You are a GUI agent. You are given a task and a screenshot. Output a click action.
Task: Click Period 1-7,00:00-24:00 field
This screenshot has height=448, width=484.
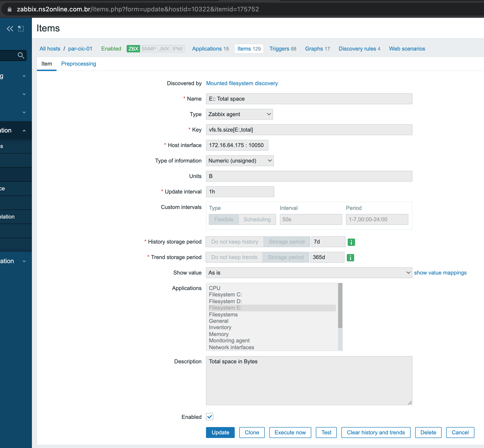(x=377, y=219)
